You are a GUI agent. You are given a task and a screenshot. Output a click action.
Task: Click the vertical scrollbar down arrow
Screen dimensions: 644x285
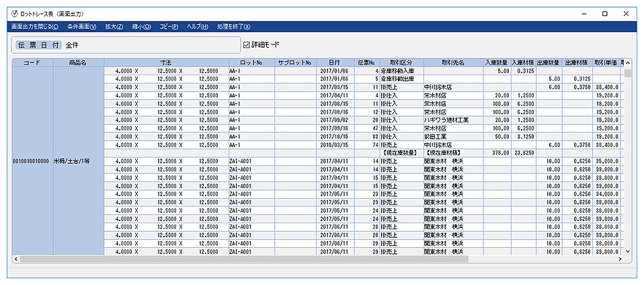point(628,251)
